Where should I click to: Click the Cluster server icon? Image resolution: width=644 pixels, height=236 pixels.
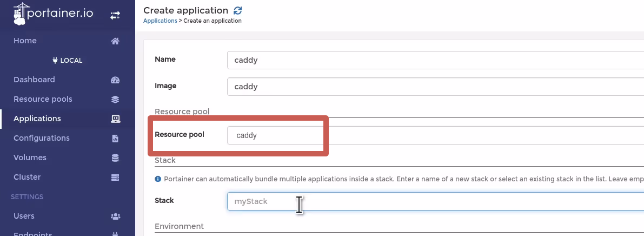pyautogui.click(x=115, y=177)
